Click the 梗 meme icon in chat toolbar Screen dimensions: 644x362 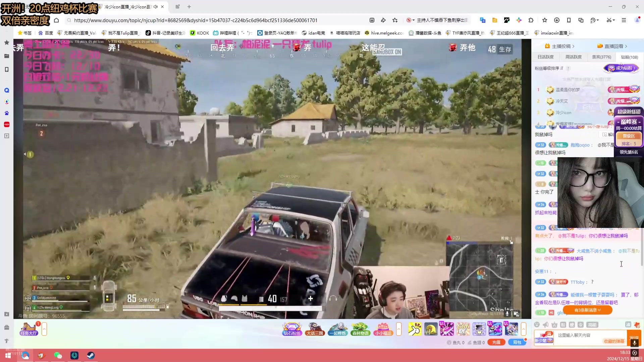tap(572, 324)
